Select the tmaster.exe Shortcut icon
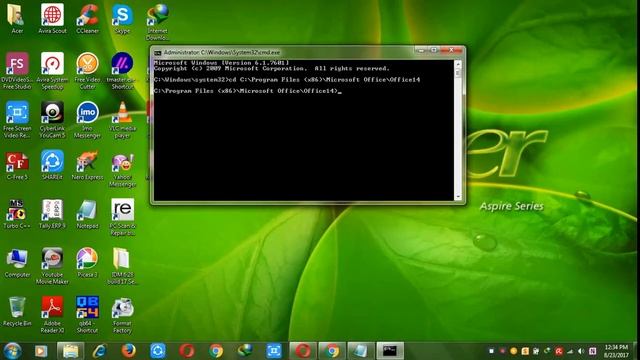The width and height of the screenshot is (640, 360). tap(122, 71)
